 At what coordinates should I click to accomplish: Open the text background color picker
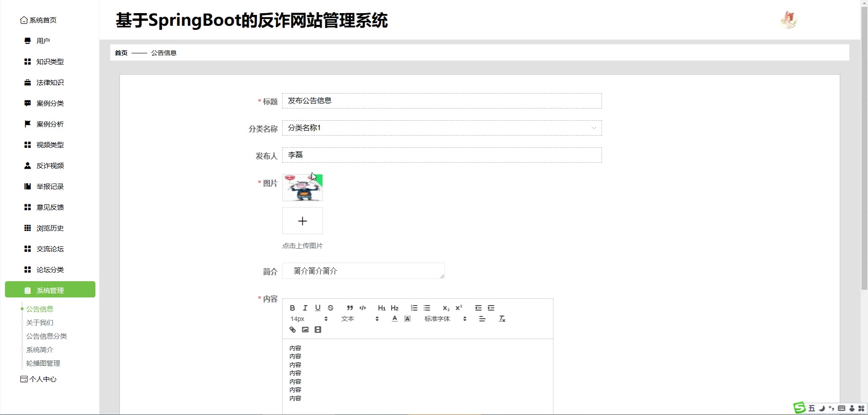(407, 319)
